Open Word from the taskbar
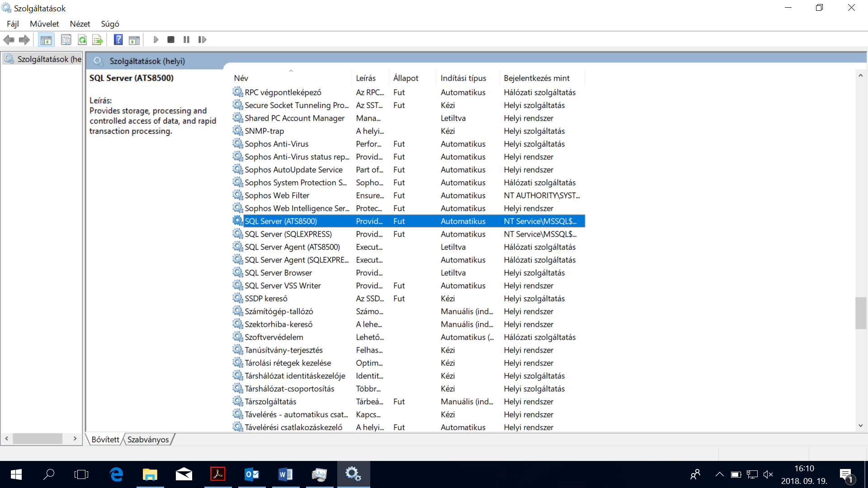 pos(286,474)
